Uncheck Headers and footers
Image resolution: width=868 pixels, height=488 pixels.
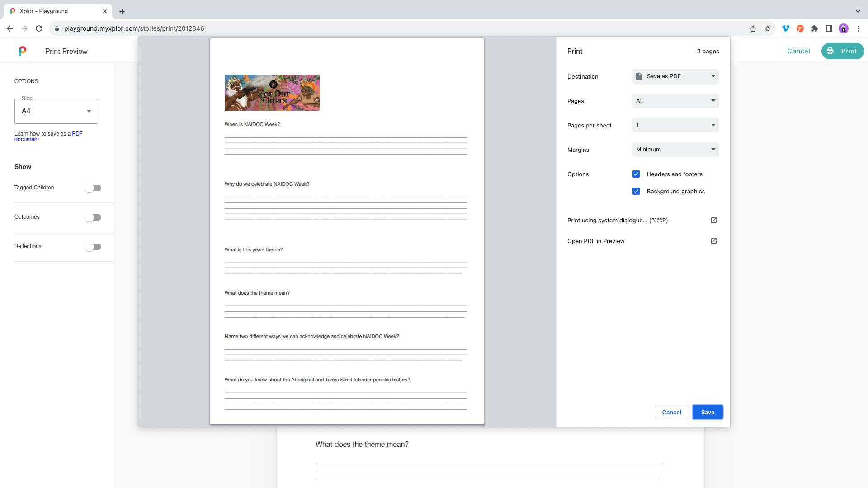pos(636,174)
